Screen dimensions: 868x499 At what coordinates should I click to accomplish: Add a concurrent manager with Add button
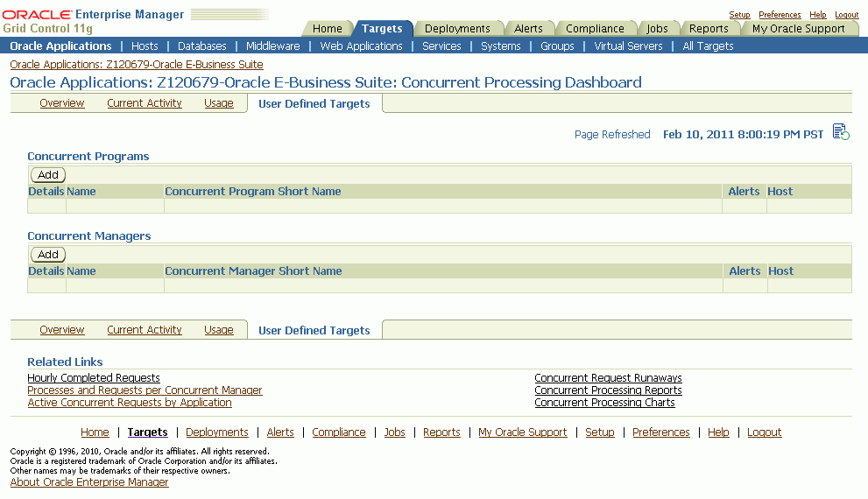point(48,255)
